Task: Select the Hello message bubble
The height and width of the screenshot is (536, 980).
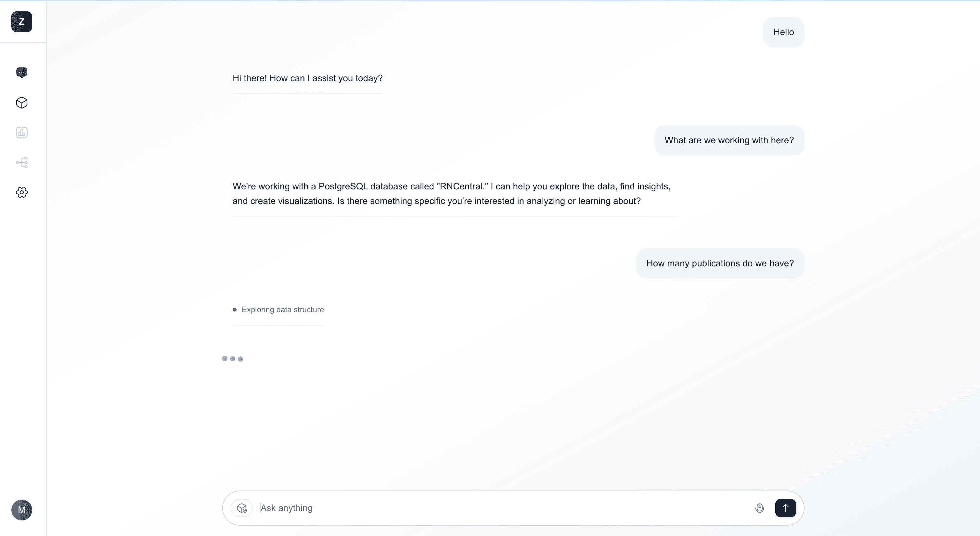Action: coord(783,32)
